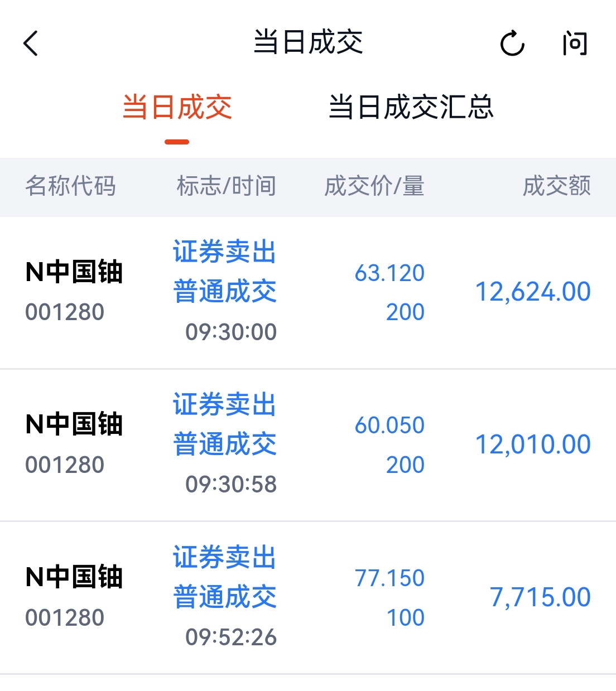Tap the 成交额 column header
Screen dimensions: 616x691
tap(556, 186)
